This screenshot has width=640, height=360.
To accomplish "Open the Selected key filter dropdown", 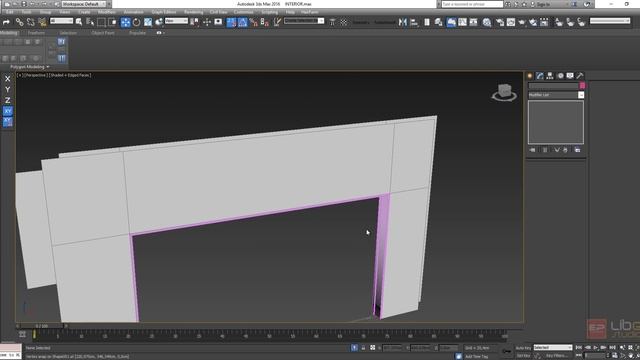I will pyautogui.click(x=553, y=348).
